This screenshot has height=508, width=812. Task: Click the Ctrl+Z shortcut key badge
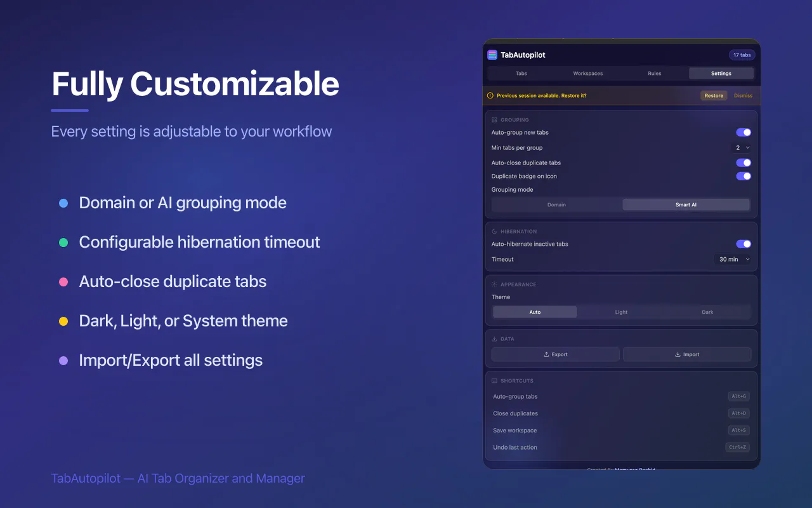pos(738,448)
